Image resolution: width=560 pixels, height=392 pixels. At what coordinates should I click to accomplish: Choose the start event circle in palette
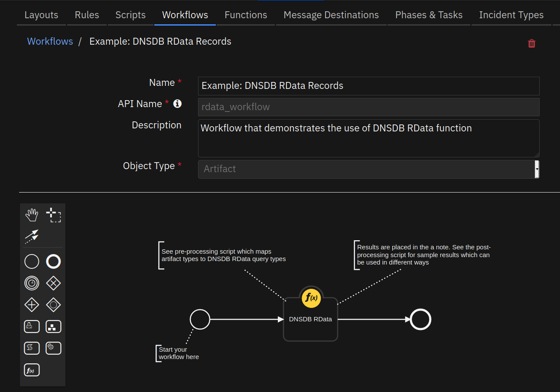click(32, 261)
